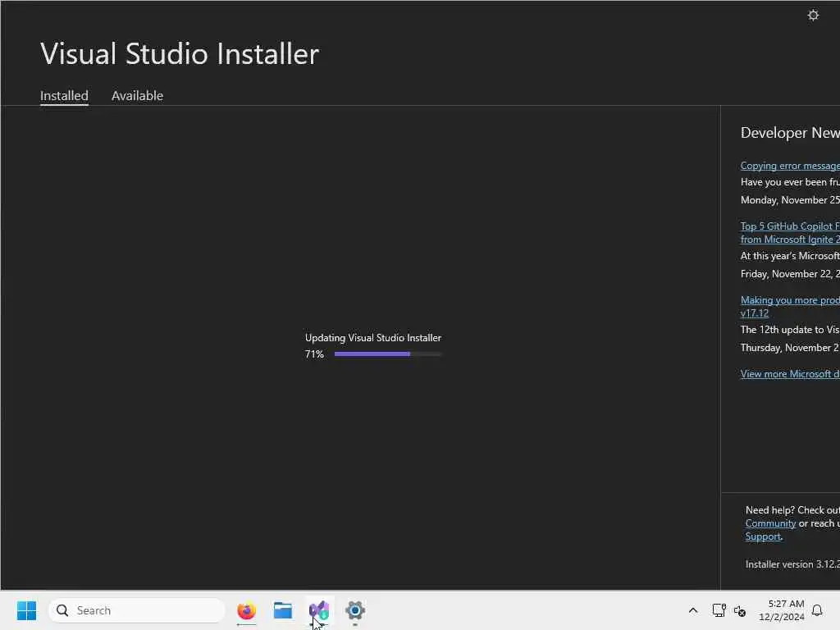Switch to the Installed tab
Image resolution: width=840 pixels, height=630 pixels.
64,95
